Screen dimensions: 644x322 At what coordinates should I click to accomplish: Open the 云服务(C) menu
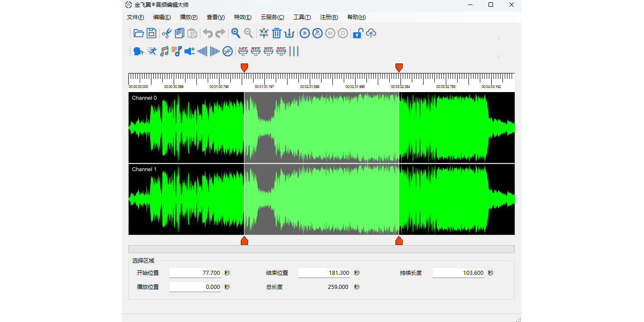click(x=272, y=17)
